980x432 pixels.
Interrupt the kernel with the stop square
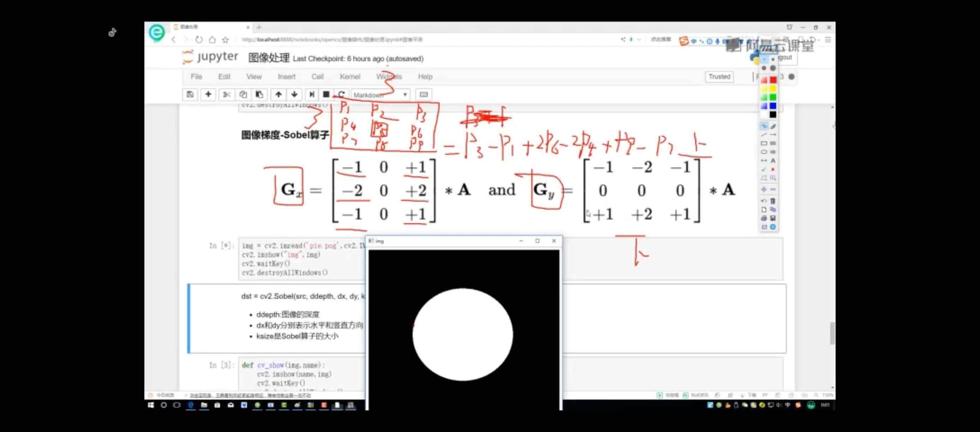(x=326, y=94)
